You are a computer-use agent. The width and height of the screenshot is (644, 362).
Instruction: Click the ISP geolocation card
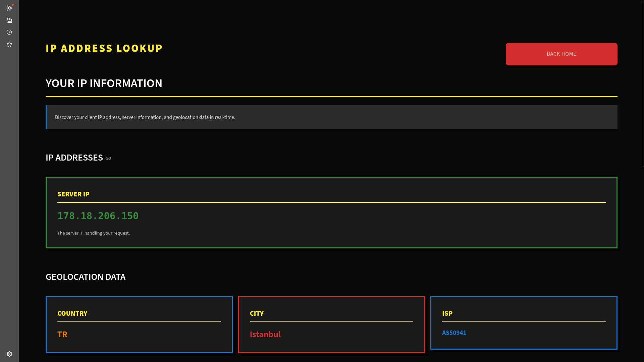(x=524, y=323)
